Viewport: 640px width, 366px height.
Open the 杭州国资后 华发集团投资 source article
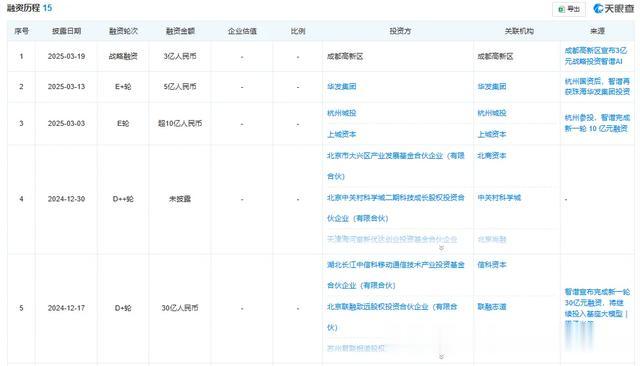tap(597, 87)
